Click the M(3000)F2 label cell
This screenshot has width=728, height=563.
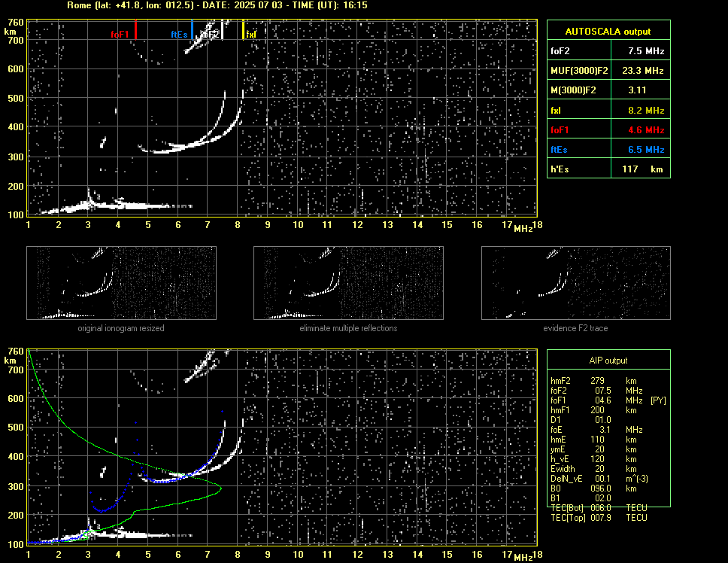(579, 90)
